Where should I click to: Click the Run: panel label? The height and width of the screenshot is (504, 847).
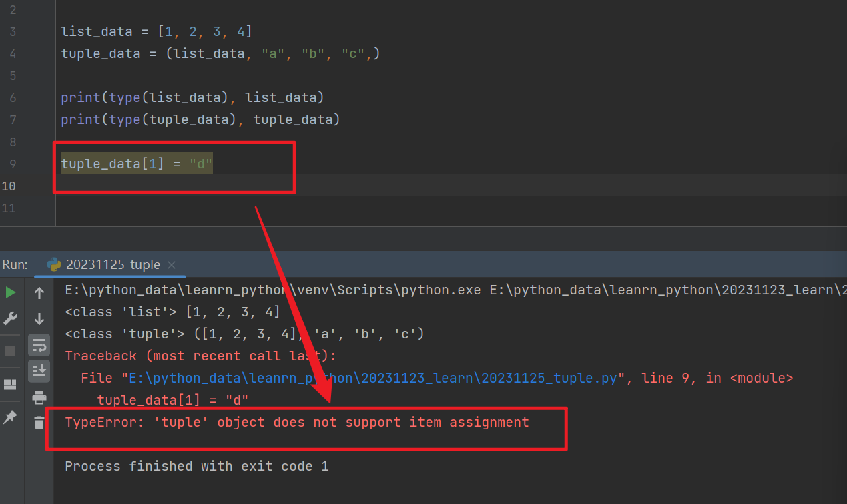pyautogui.click(x=15, y=264)
